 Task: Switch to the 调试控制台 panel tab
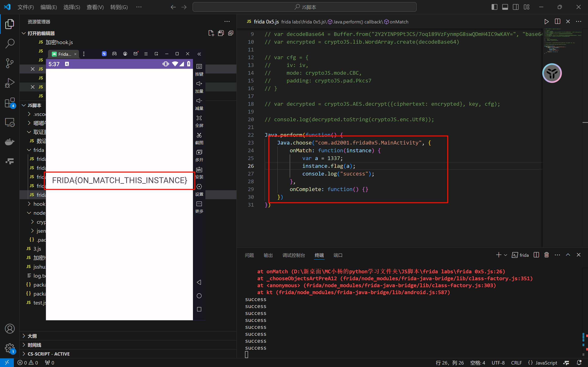(x=294, y=255)
